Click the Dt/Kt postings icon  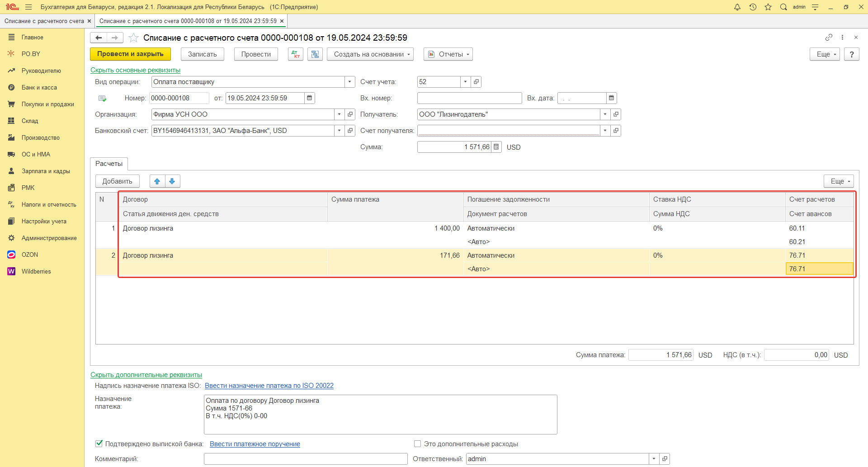(296, 54)
